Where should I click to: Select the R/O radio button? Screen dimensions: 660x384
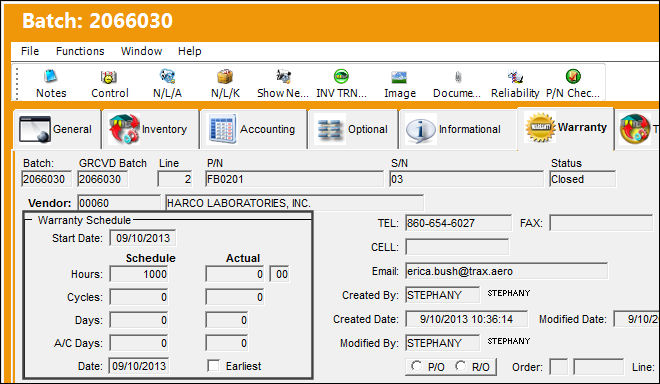460,366
